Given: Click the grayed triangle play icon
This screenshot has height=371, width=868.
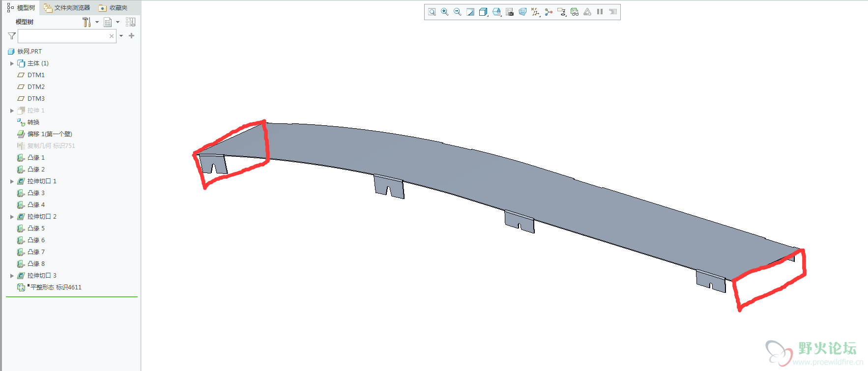Looking at the screenshot, I should click(x=587, y=12).
